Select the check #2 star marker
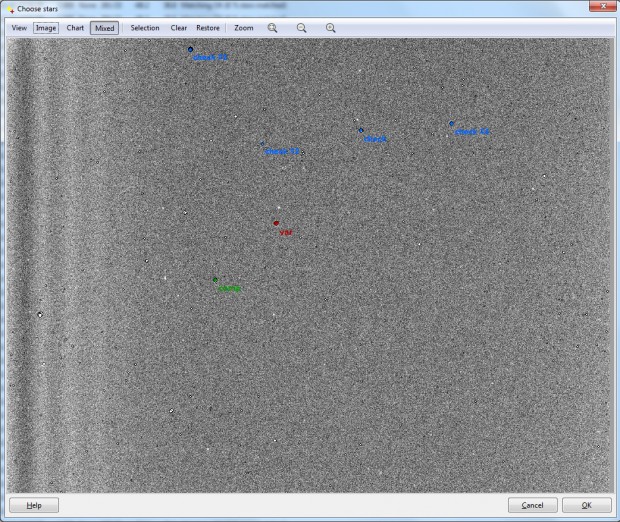 pos(263,144)
